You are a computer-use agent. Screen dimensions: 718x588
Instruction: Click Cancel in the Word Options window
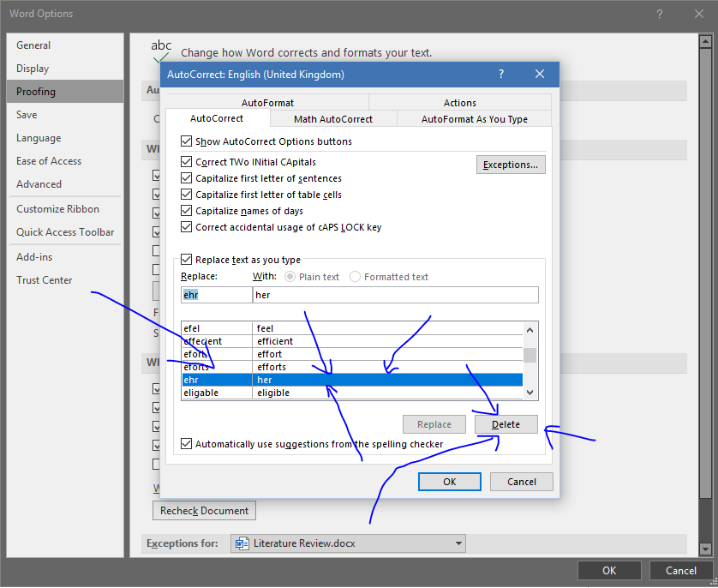point(681,571)
